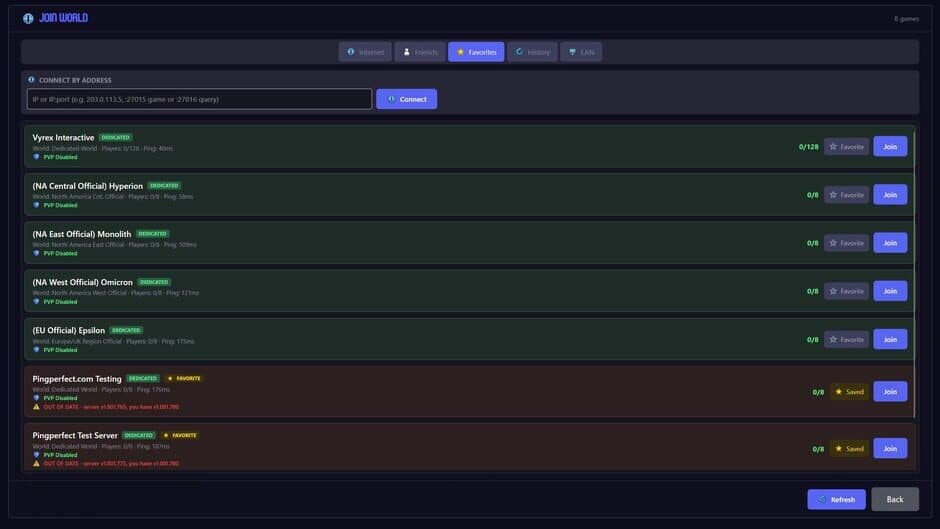
Task: Select the Pingperfect Test Server name
Action: (75, 435)
